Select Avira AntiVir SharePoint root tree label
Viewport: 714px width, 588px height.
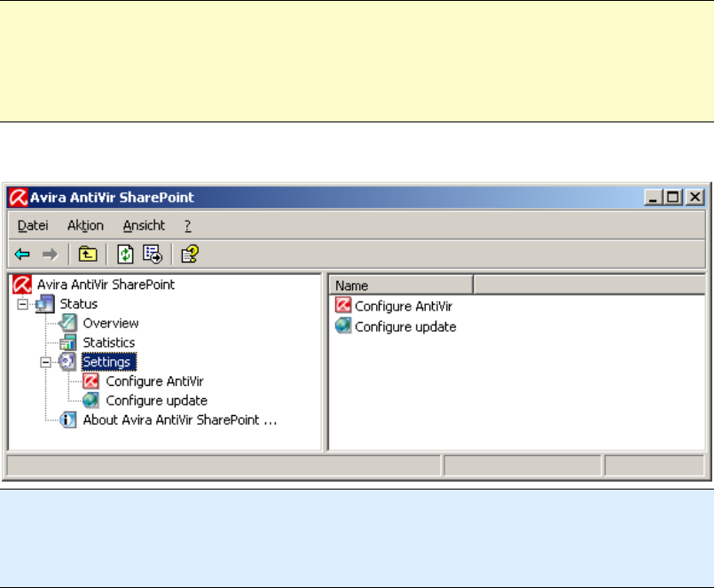click(106, 285)
